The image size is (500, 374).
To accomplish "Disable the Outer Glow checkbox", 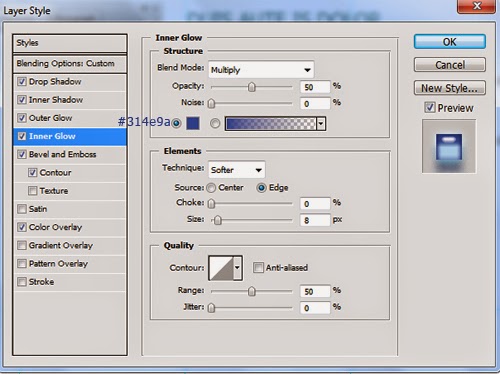I will click(x=22, y=118).
